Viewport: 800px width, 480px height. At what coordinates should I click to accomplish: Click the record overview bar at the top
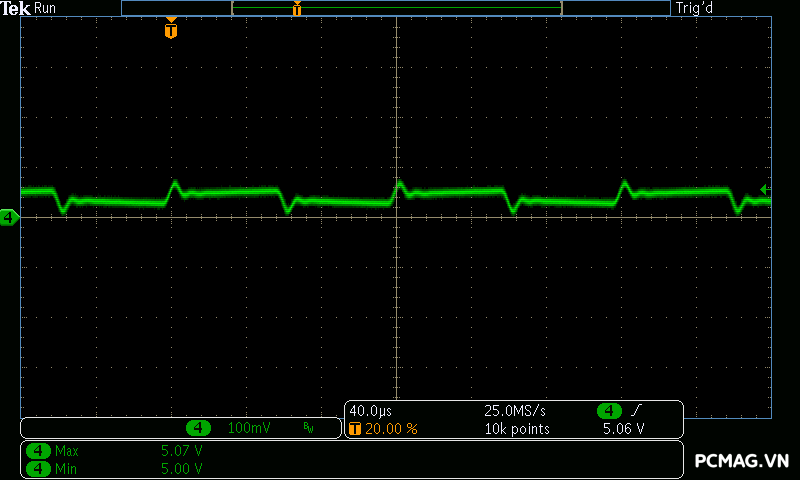pos(396,8)
